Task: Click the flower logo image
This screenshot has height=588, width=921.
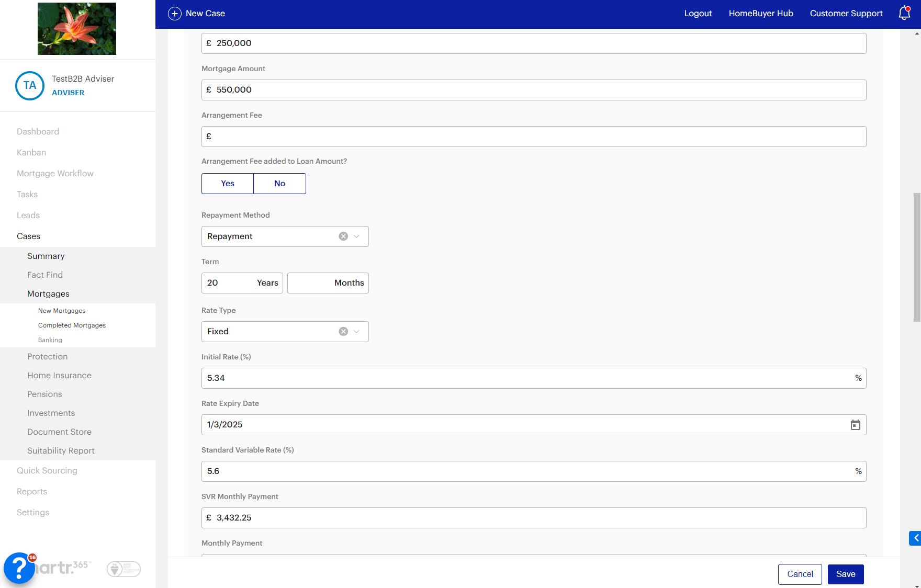Action: [x=77, y=29]
